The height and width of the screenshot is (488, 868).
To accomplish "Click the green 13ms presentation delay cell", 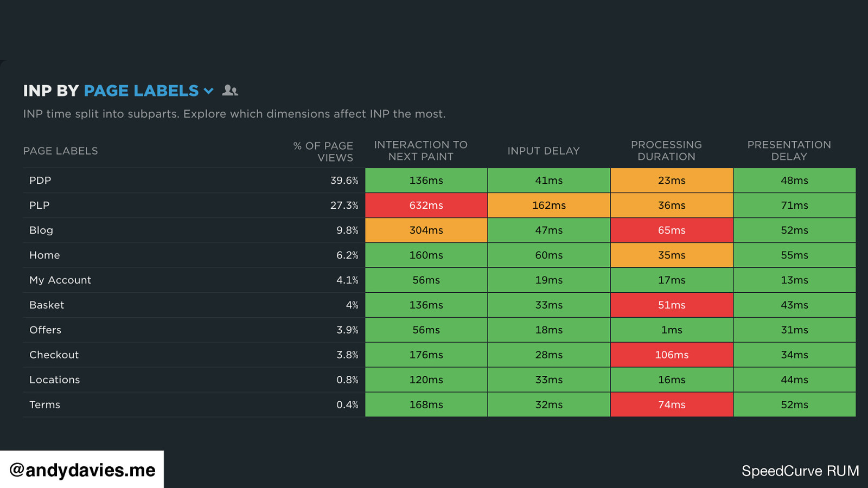I will point(794,280).
